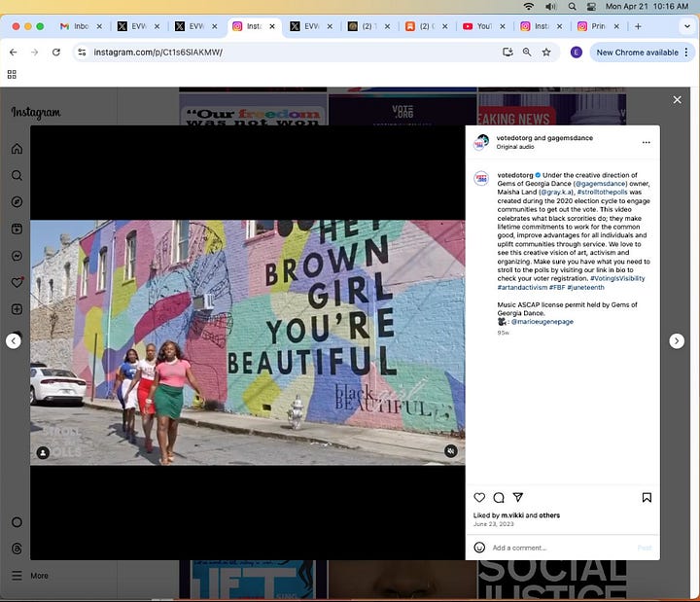
Task: Click the address bar URL
Action: tap(158, 53)
